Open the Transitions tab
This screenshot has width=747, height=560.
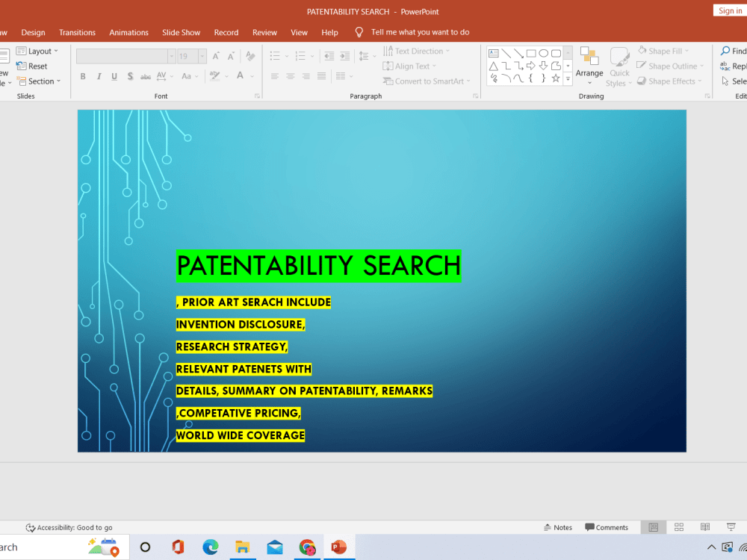pos(77,32)
